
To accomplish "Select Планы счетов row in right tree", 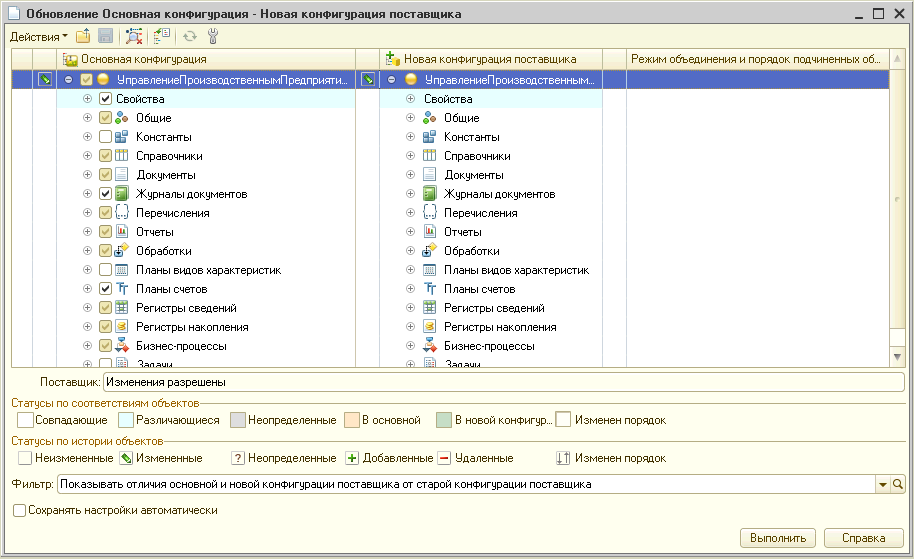I will [x=491, y=289].
